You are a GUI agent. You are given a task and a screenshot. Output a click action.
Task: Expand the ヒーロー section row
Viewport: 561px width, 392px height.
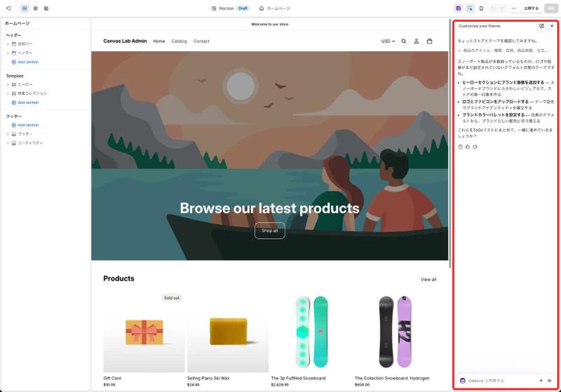click(x=8, y=85)
